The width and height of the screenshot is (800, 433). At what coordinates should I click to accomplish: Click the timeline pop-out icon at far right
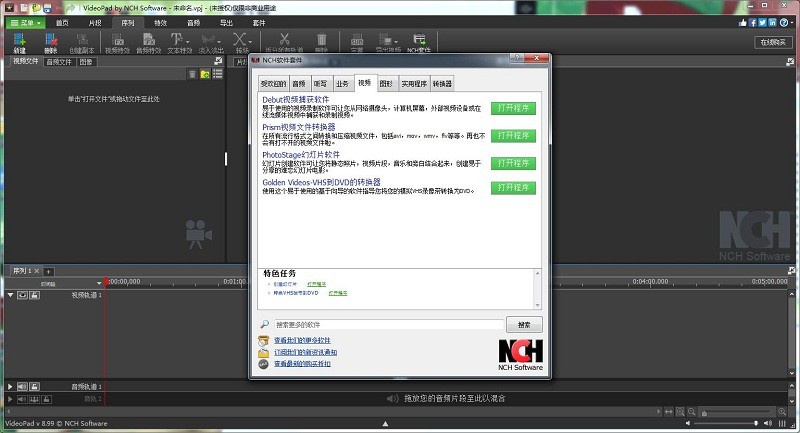point(791,271)
